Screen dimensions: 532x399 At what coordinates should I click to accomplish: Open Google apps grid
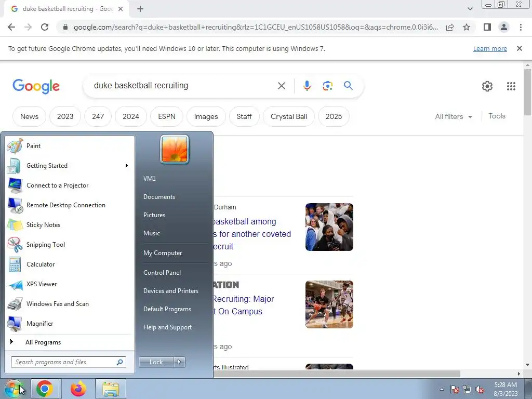click(511, 86)
